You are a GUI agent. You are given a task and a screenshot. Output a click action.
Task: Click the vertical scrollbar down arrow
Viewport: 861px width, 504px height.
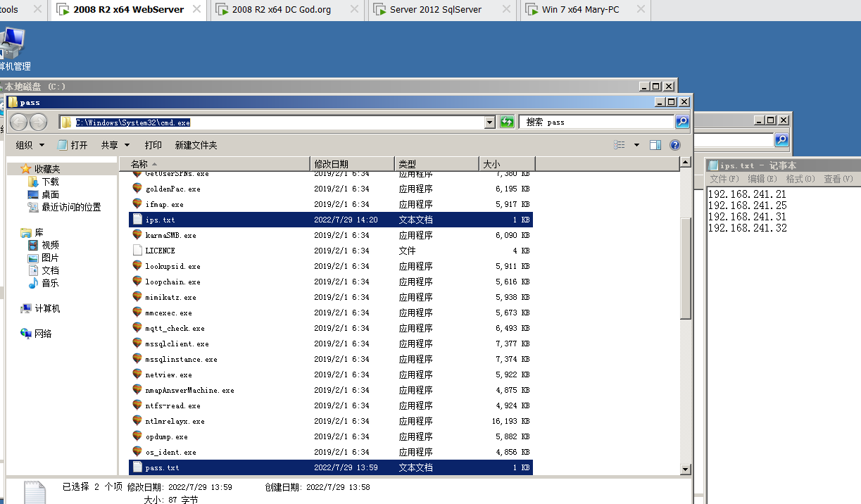(x=685, y=470)
